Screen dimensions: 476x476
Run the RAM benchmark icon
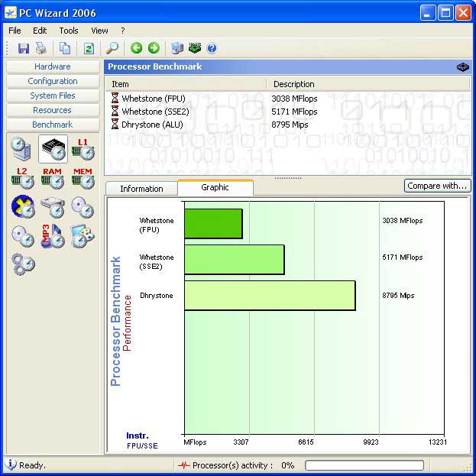52,178
